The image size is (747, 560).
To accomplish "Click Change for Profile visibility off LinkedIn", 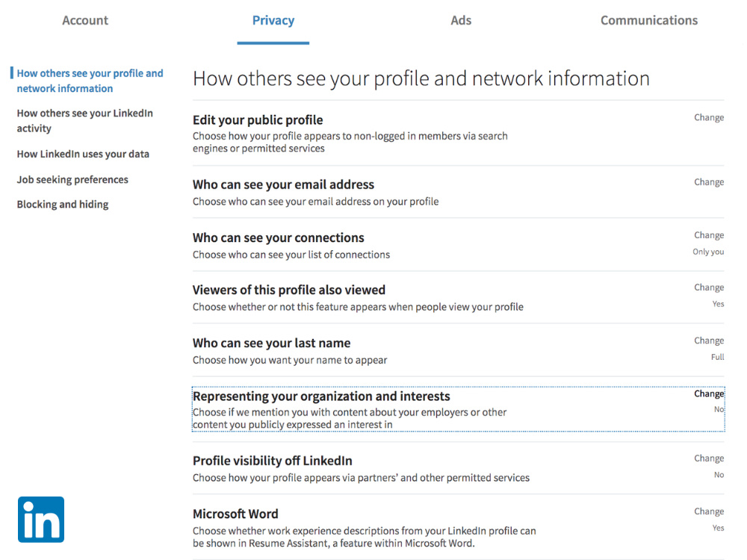I will [708, 458].
